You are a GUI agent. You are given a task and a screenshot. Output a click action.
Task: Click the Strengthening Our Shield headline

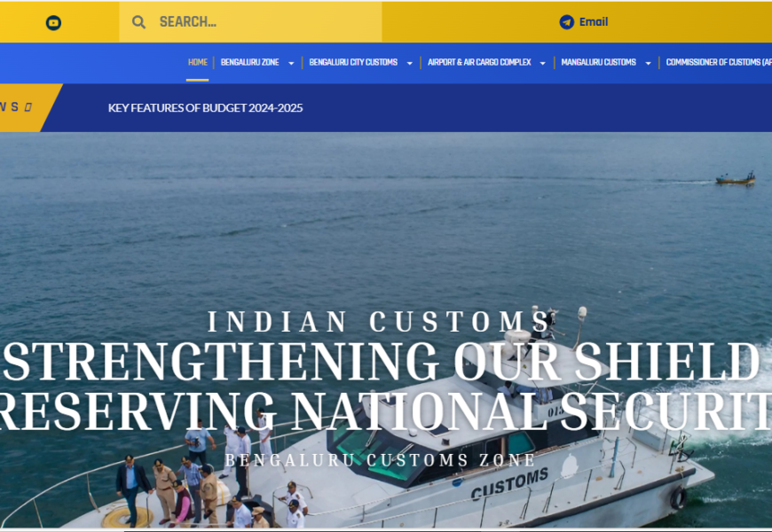[382, 363]
